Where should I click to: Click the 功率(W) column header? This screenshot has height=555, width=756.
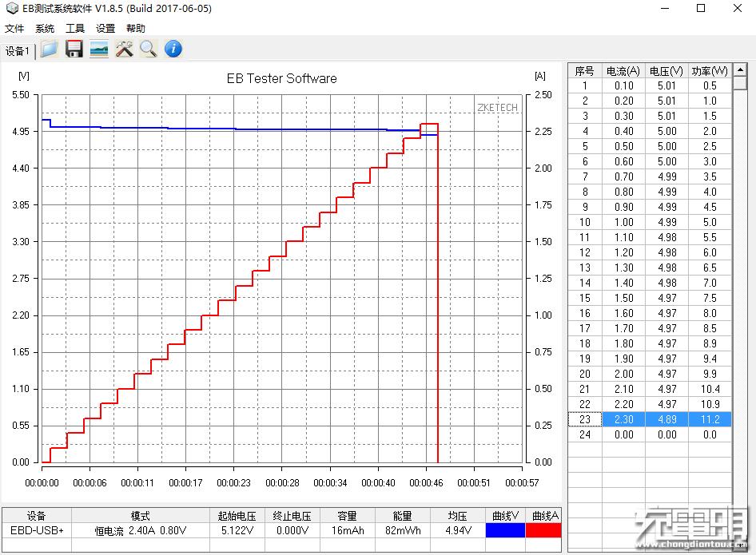(x=709, y=70)
